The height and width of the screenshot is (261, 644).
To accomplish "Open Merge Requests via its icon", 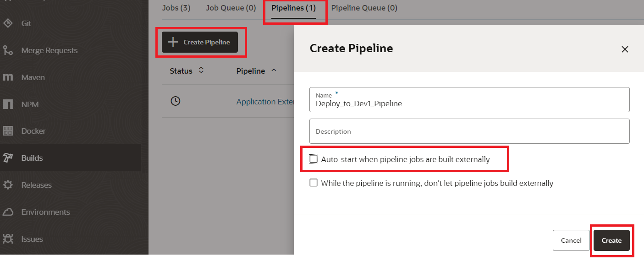I will tap(8, 50).
